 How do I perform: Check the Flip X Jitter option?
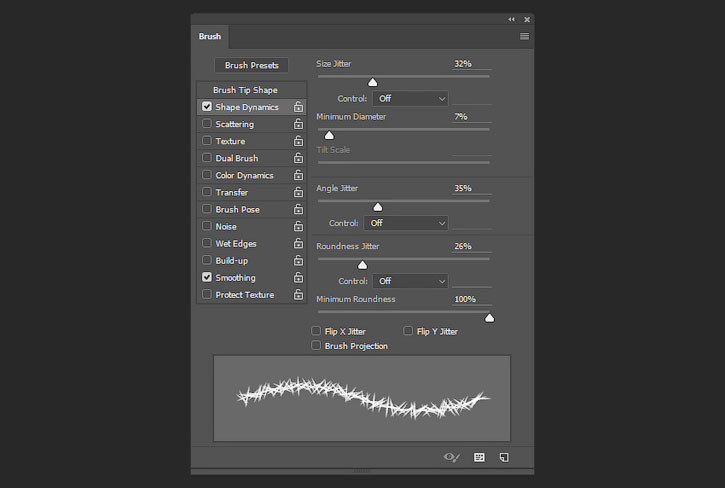pos(316,331)
